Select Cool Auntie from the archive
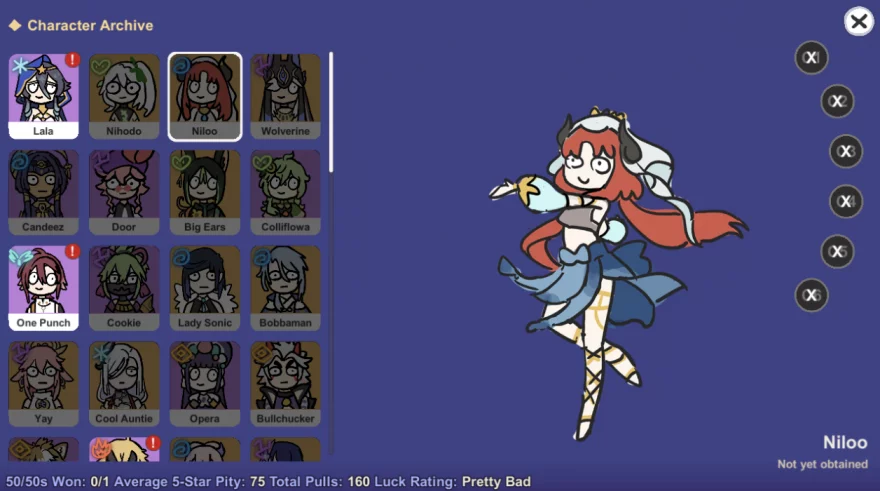Viewport: 880px width, 491px height. pos(124,384)
